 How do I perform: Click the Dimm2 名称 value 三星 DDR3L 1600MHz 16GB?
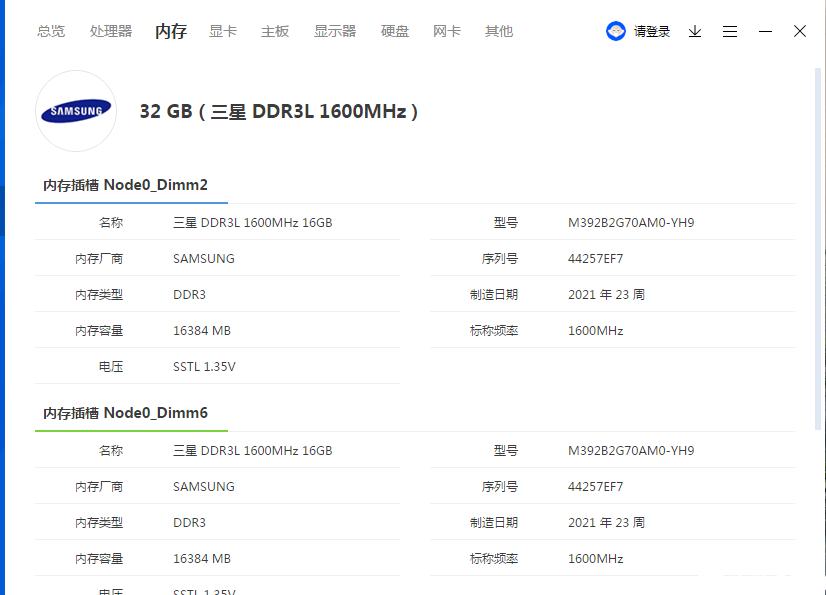point(253,222)
